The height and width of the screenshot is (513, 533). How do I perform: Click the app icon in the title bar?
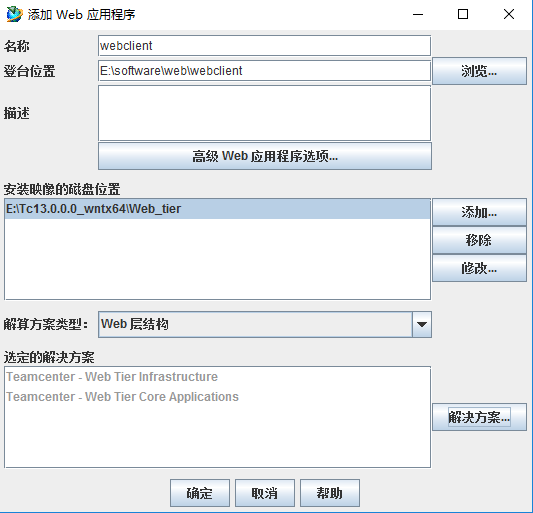coord(15,14)
